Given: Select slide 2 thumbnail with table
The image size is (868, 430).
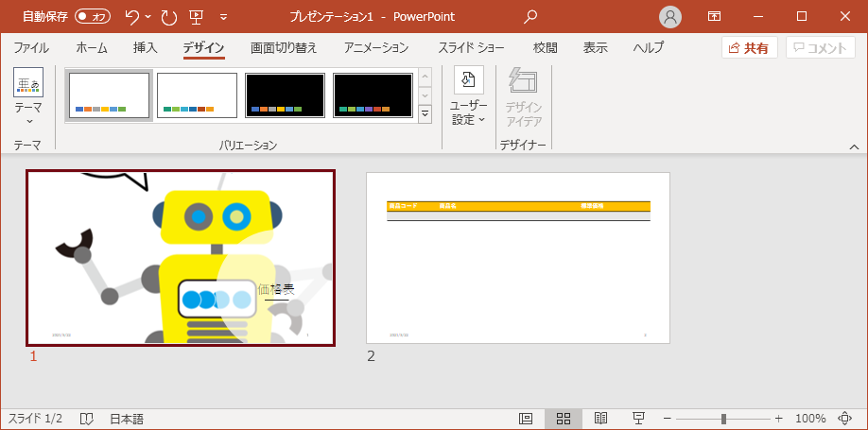Looking at the screenshot, I should coord(518,258).
